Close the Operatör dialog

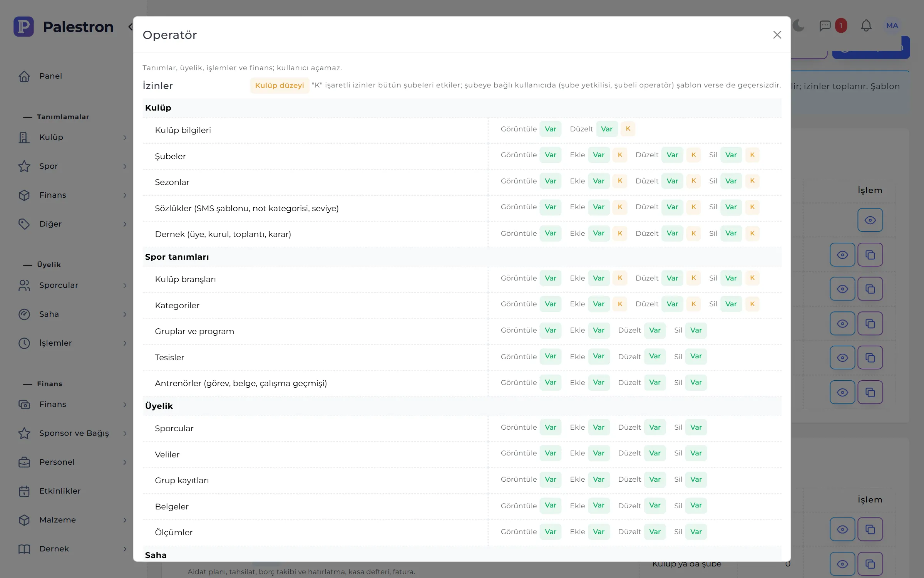pos(777,35)
